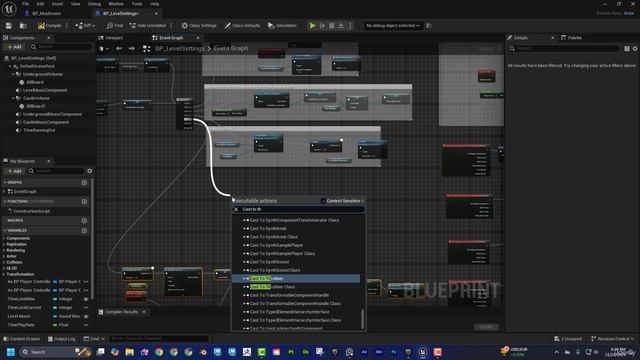Open the Output Log

(62, 339)
